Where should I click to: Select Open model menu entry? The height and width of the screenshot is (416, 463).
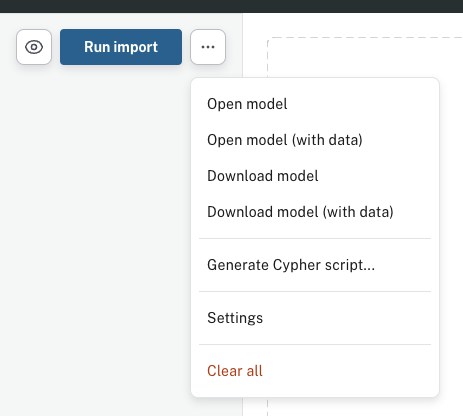315,104
